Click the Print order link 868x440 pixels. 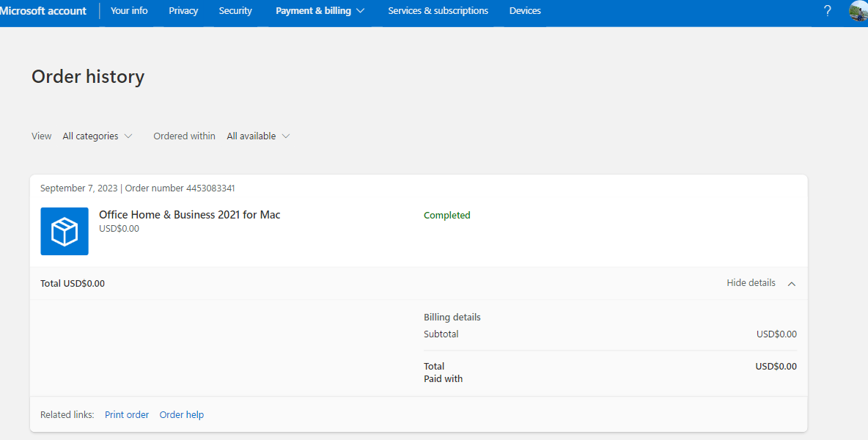127,415
